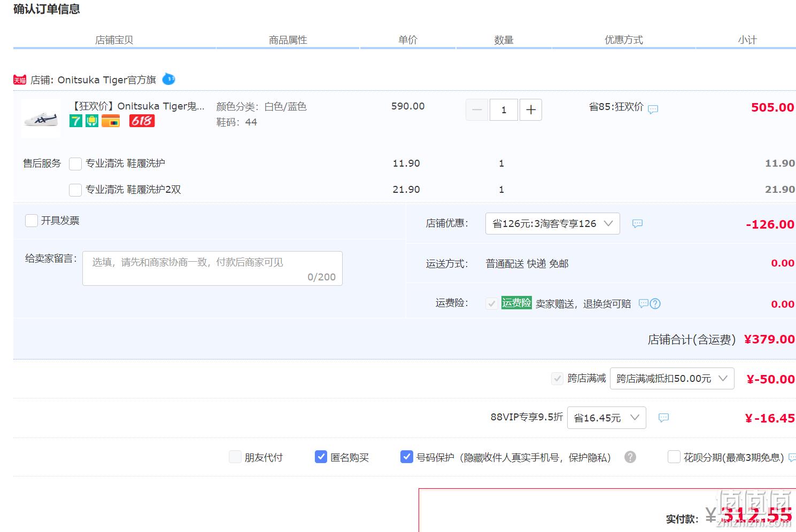Click the 实付款 label
This screenshot has width=796, height=532.
coord(682,519)
